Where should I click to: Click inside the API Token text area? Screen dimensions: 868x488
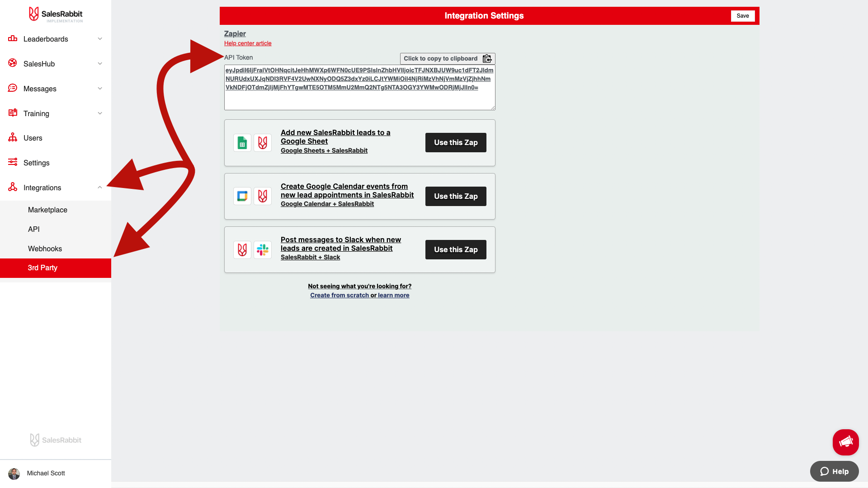coord(360,88)
